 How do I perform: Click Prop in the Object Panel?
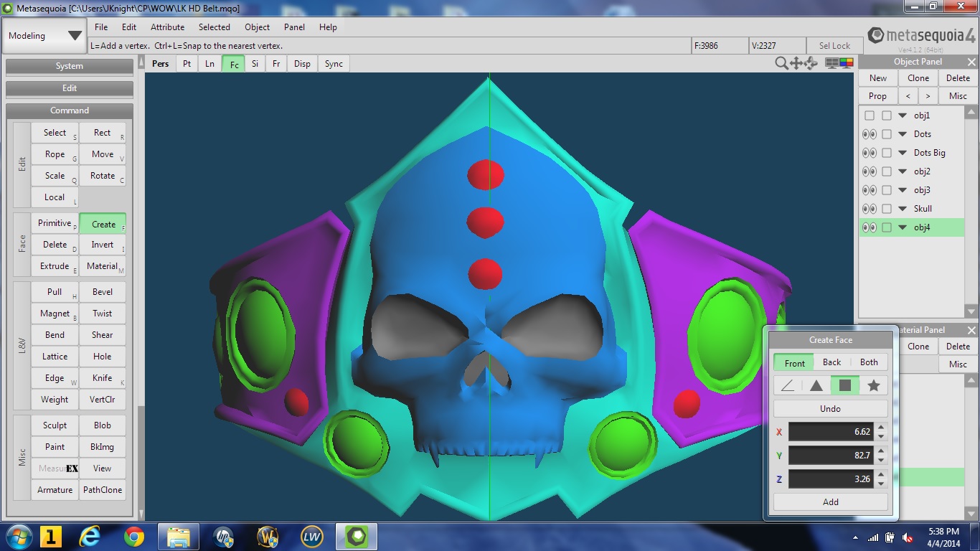(877, 96)
